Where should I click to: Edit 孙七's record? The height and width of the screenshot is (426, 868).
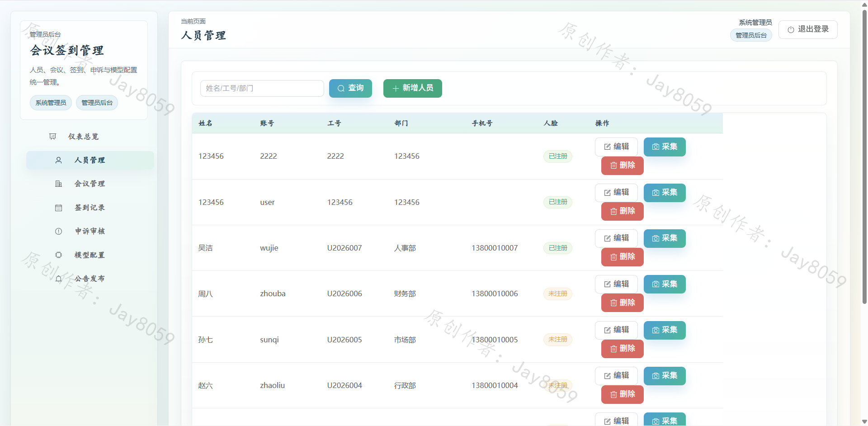click(616, 330)
